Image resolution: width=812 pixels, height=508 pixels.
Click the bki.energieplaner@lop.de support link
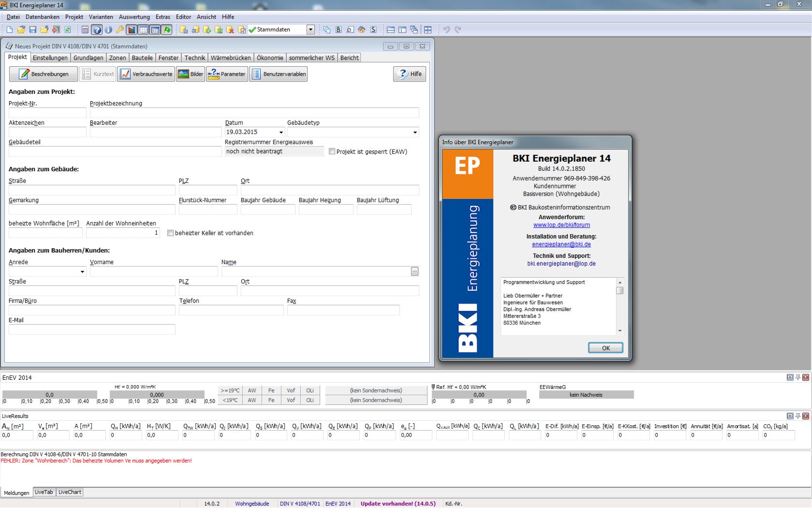click(561, 264)
